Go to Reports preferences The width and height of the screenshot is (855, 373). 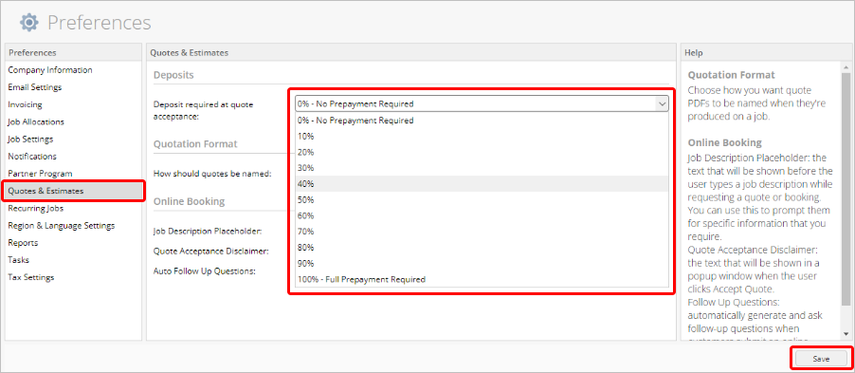click(x=23, y=243)
